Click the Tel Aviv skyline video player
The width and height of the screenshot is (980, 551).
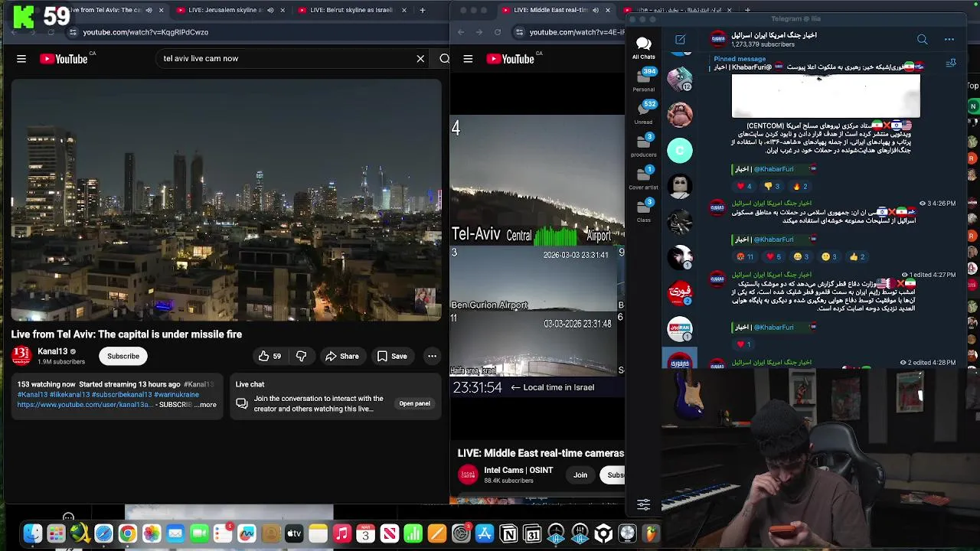[x=226, y=201]
